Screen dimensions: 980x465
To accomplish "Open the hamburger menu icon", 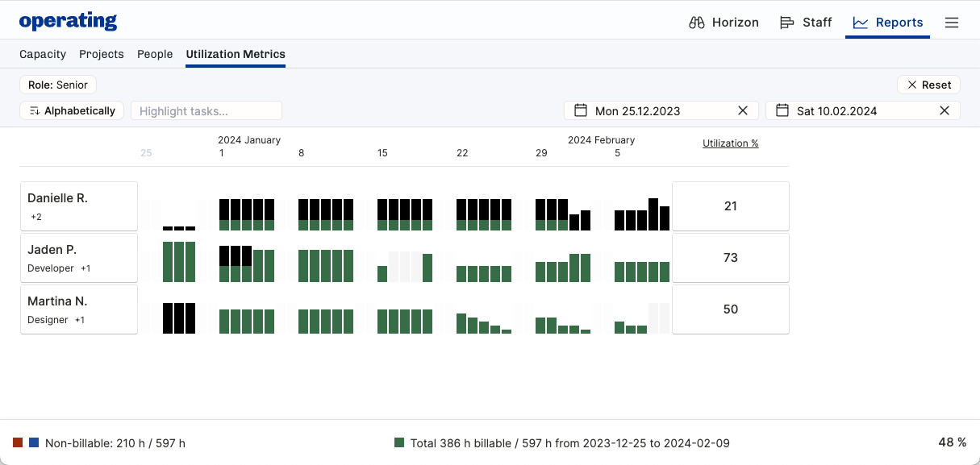I will coord(952,23).
